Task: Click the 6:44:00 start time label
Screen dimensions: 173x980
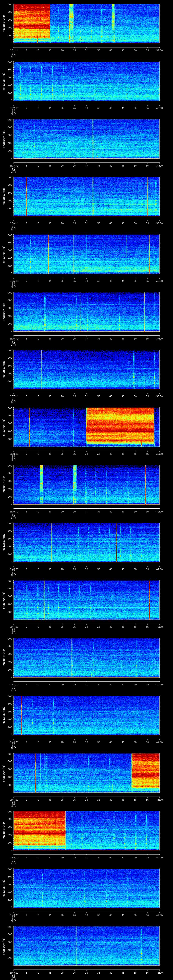Action: (14, 800)
